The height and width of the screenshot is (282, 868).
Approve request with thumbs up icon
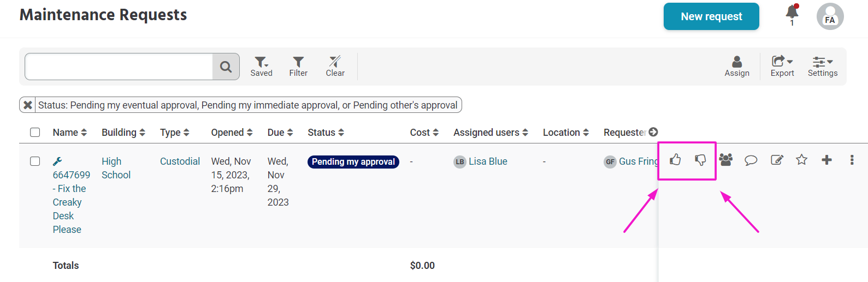(x=676, y=159)
